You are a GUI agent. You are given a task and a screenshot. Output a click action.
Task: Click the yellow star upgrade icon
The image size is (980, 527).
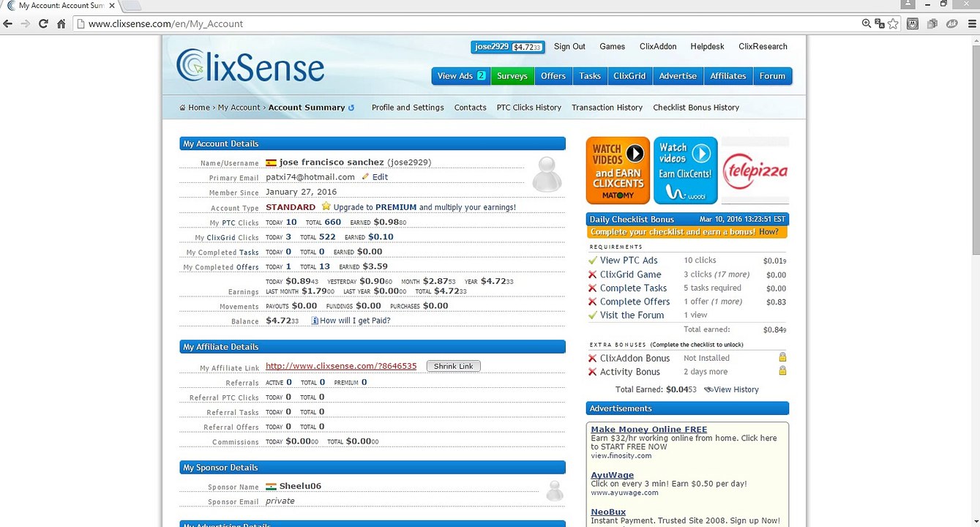tap(326, 207)
